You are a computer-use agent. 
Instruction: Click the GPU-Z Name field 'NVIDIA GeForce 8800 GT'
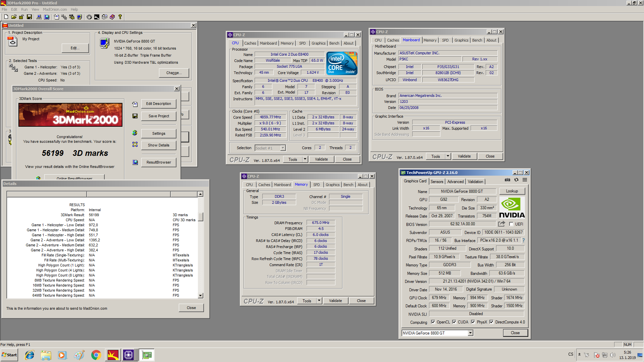click(462, 191)
